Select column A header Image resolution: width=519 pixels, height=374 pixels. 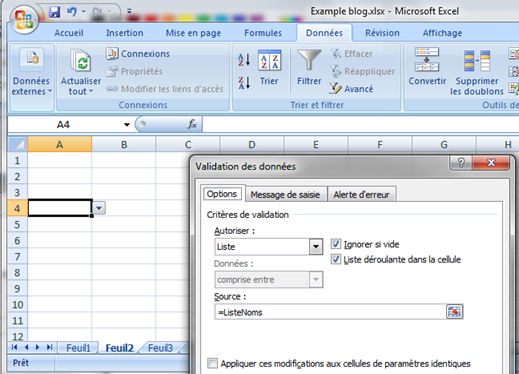click(x=60, y=145)
